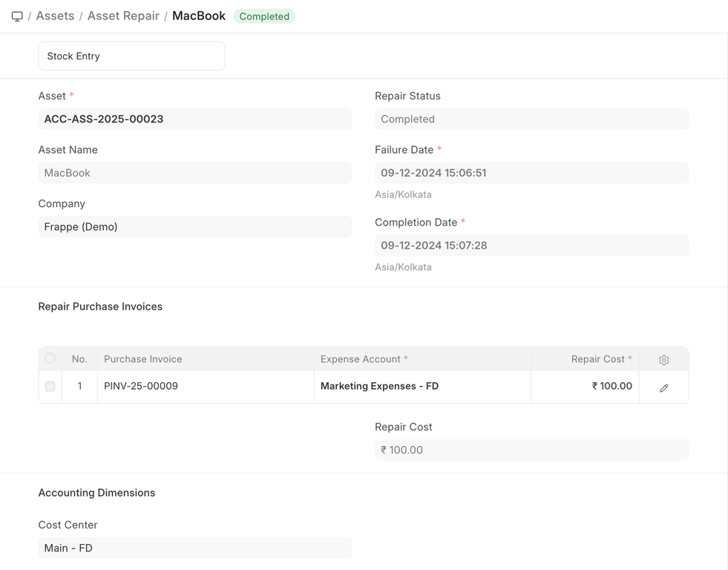
Task: Click the Cost Center Main - FD field
Action: [x=194, y=548]
